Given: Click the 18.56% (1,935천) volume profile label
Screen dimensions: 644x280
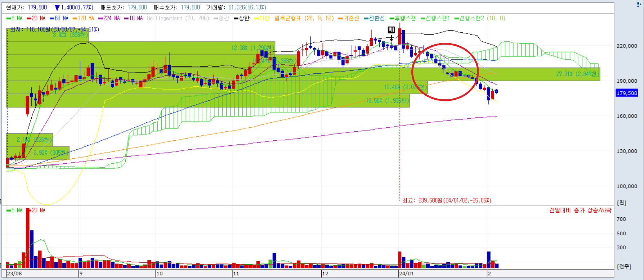Looking at the screenshot, I should coord(388,100).
